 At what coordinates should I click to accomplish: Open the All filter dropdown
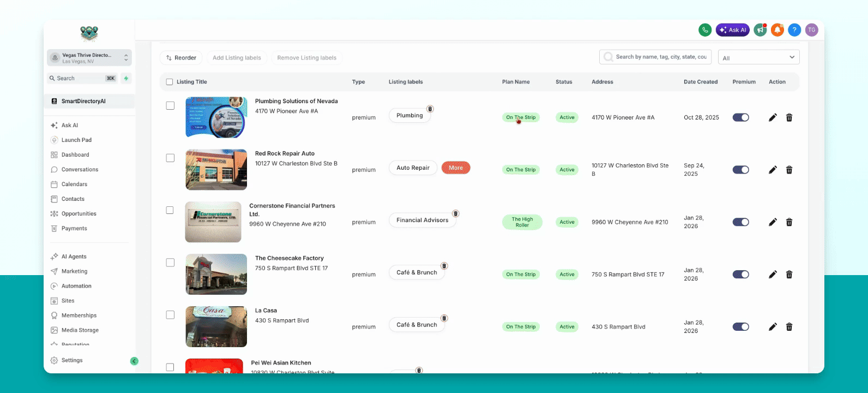click(x=759, y=57)
